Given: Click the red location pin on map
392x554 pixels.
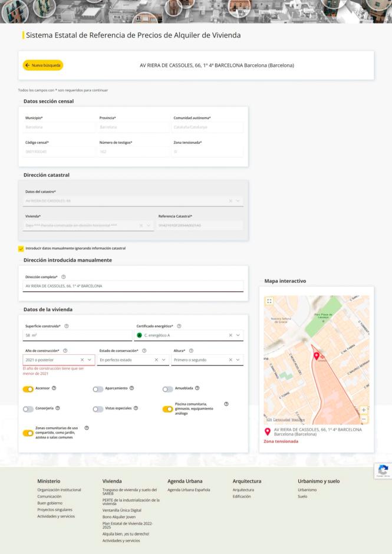Looking at the screenshot, I should point(317,356).
